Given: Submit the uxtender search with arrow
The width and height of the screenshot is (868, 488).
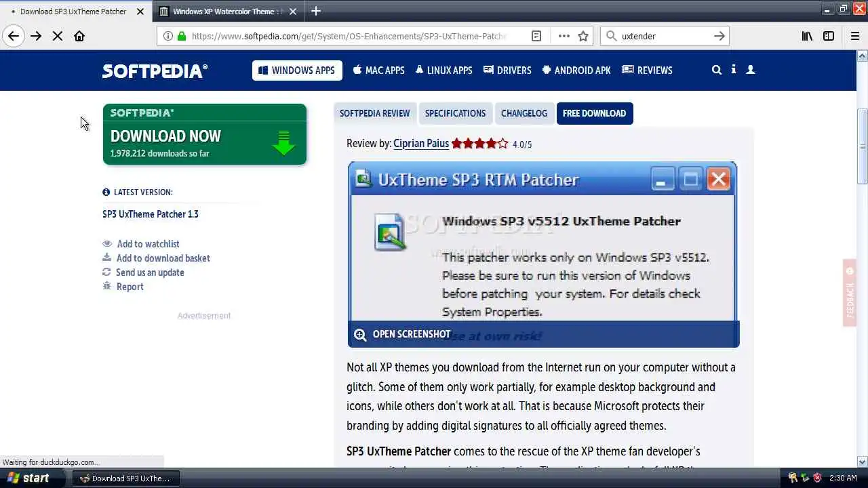Looking at the screenshot, I should (719, 36).
